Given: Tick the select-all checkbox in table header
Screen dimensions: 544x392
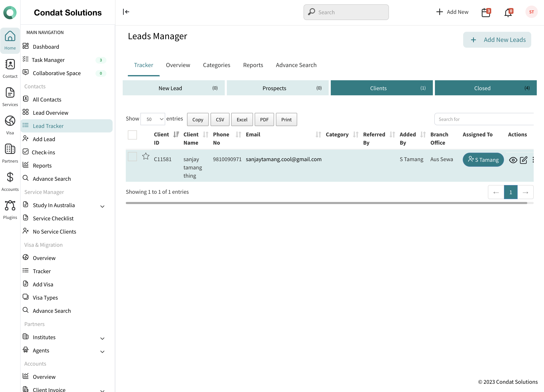Looking at the screenshot, I should (x=132, y=135).
